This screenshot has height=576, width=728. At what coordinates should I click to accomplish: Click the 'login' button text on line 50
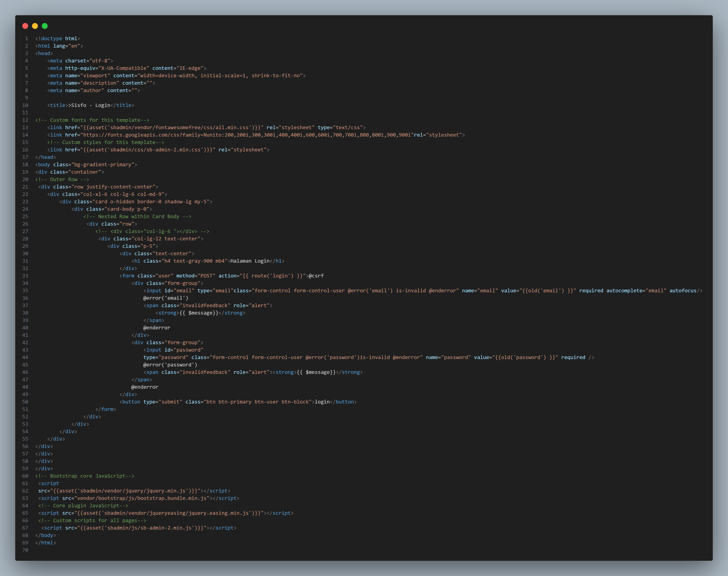point(322,402)
